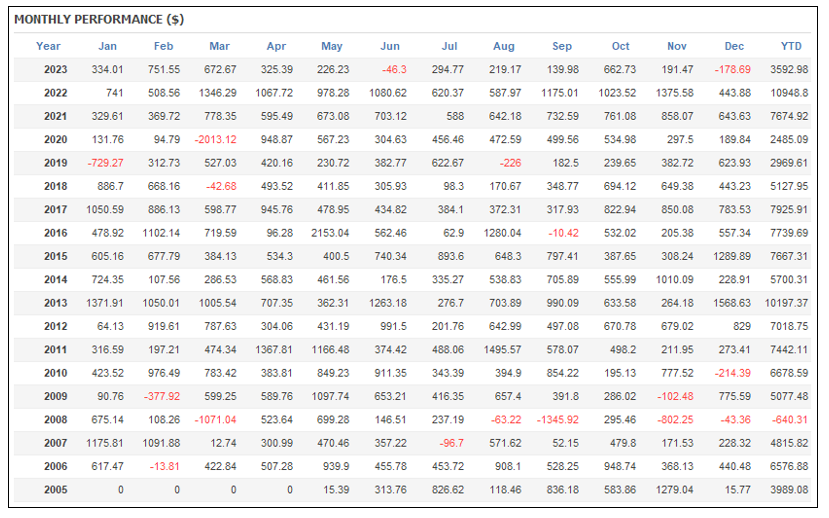The width and height of the screenshot is (829, 518).
Task: Select the Jun column header
Action: (x=390, y=46)
